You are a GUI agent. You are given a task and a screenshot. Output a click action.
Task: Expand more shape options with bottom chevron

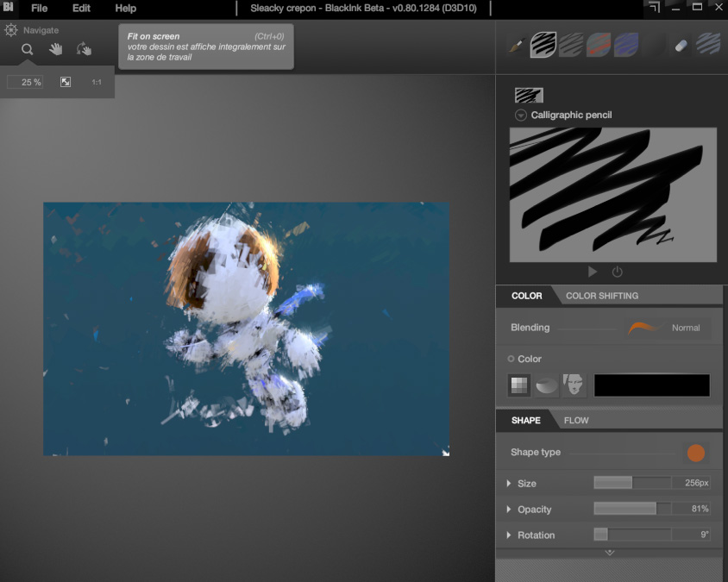(x=610, y=553)
